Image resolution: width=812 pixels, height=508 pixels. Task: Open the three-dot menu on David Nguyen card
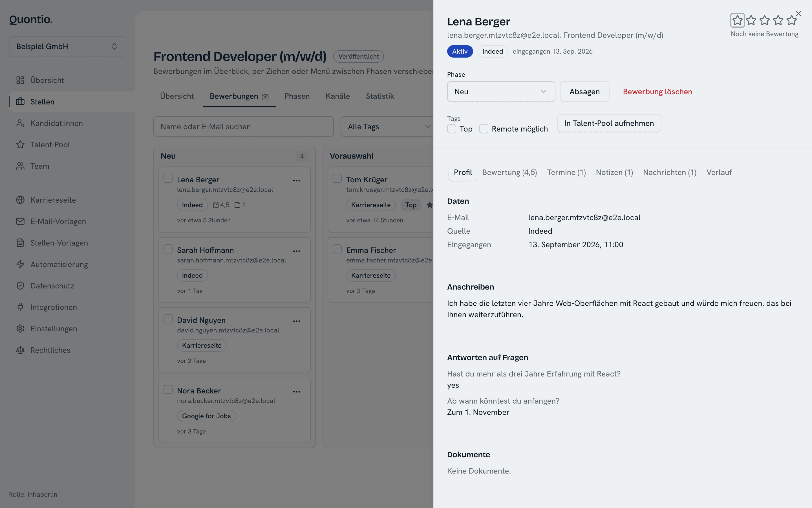tap(296, 321)
